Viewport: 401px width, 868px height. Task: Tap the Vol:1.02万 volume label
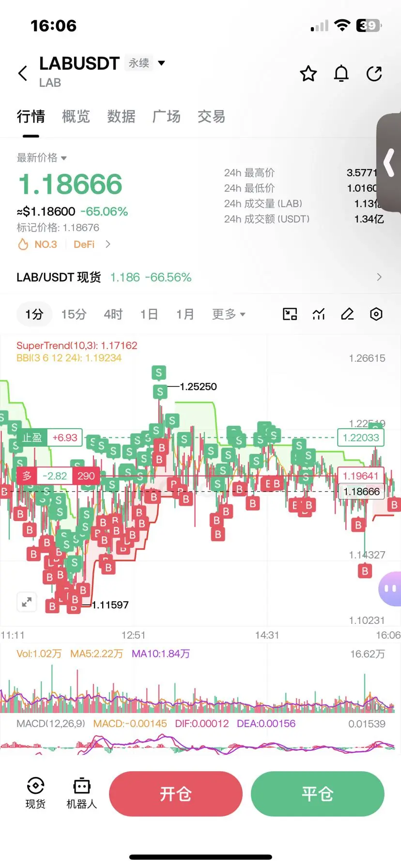click(39, 654)
